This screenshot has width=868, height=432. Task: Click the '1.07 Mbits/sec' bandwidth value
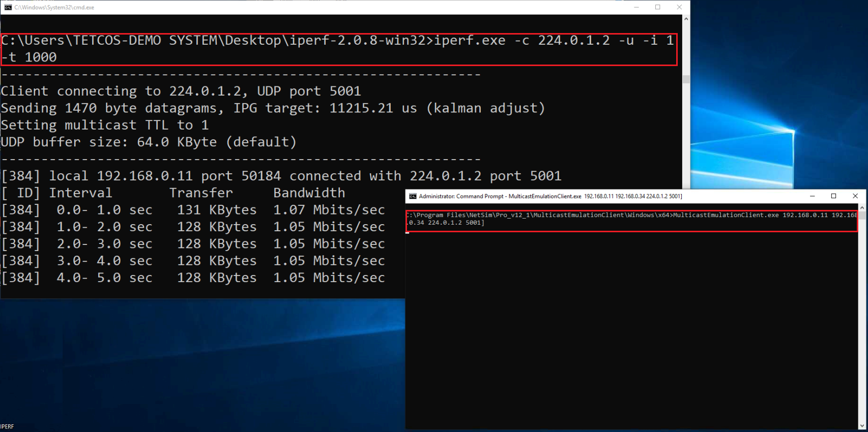pos(329,210)
